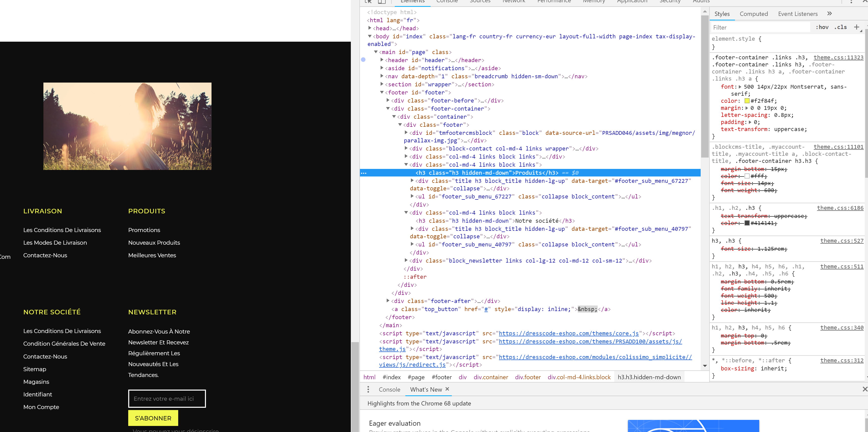
Task: Toggle the device toolbar icon
Action: [x=381, y=1]
